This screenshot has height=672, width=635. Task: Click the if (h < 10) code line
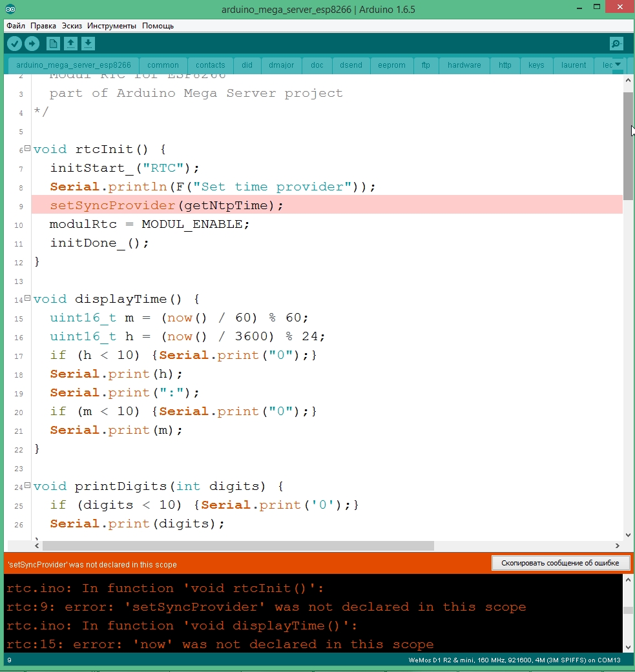click(183, 355)
